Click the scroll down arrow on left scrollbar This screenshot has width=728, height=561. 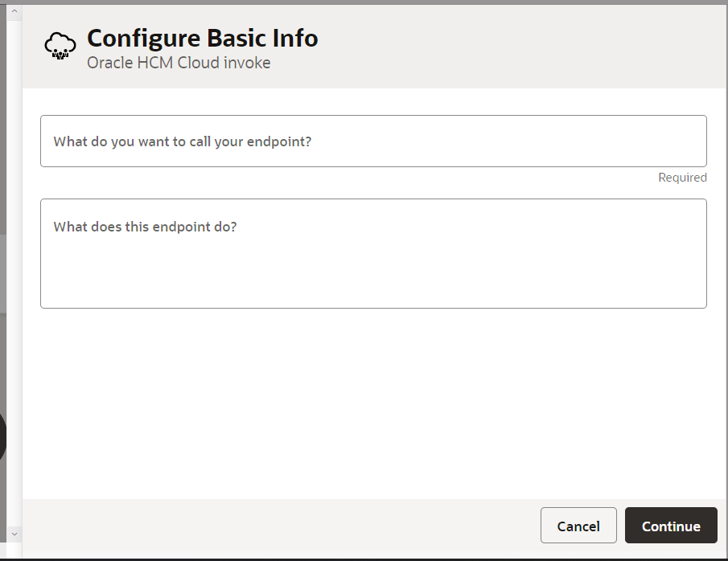(14, 534)
